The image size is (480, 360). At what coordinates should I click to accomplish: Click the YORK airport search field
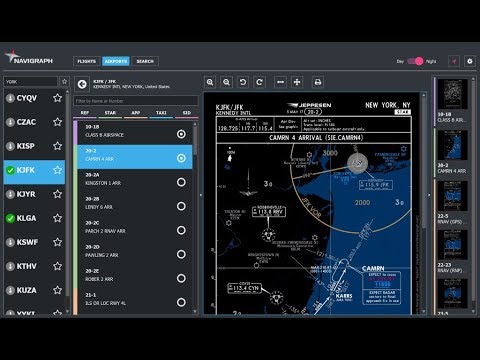(31, 82)
